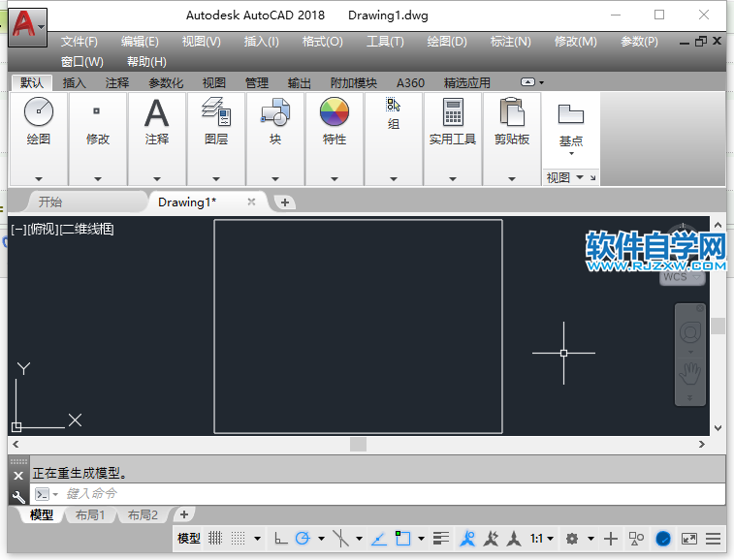This screenshot has height=560, width=734.
Task: Click the command line input field
Action: coord(377,494)
